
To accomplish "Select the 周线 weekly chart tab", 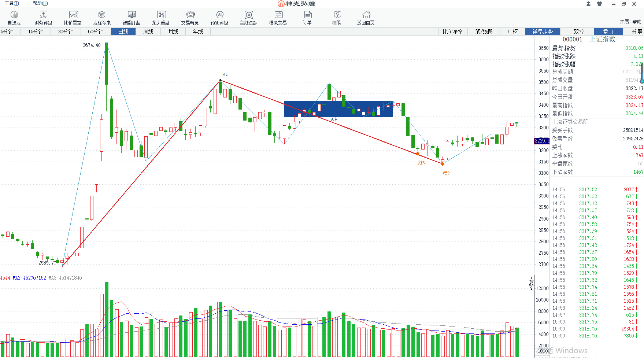I will pos(148,32).
